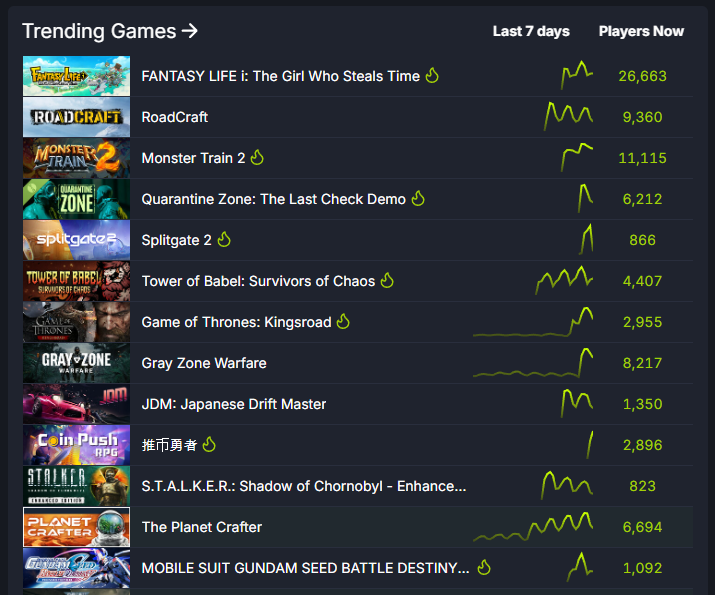Click the flame icon next to Splitgate 2
Image resolution: width=715 pixels, height=595 pixels.
pyautogui.click(x=224, y=240)
